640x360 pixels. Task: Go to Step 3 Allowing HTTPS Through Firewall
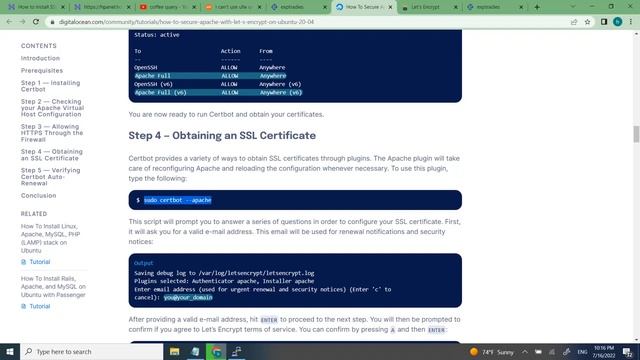click(52, 133)
